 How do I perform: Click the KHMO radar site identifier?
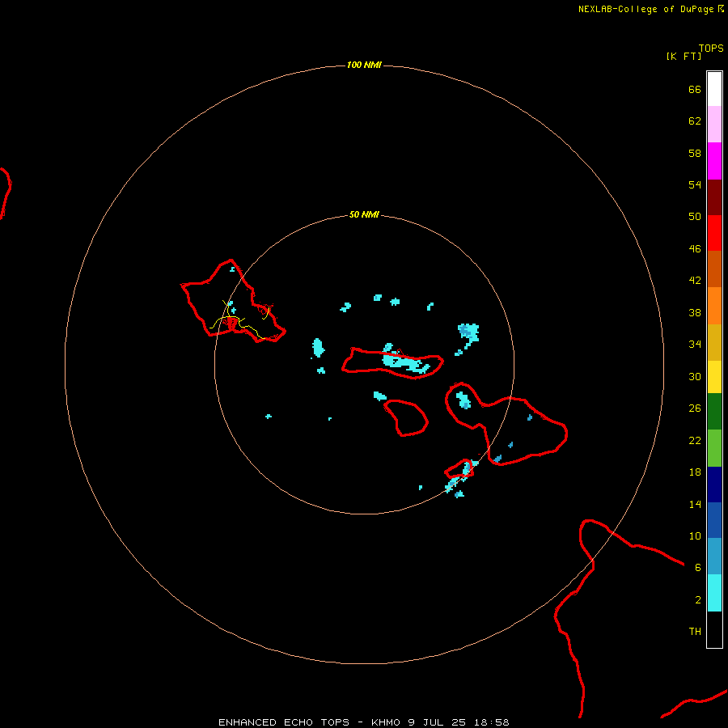(x=385, y=722)
